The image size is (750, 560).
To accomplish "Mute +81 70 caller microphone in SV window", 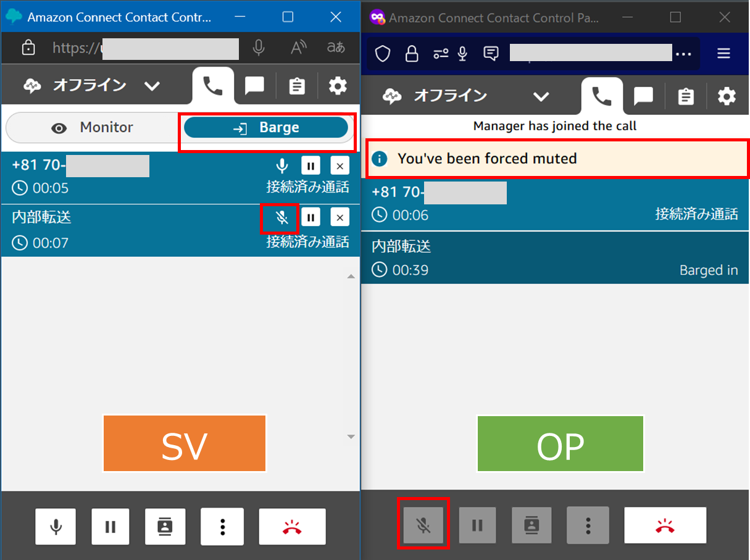I will [282, 165].
